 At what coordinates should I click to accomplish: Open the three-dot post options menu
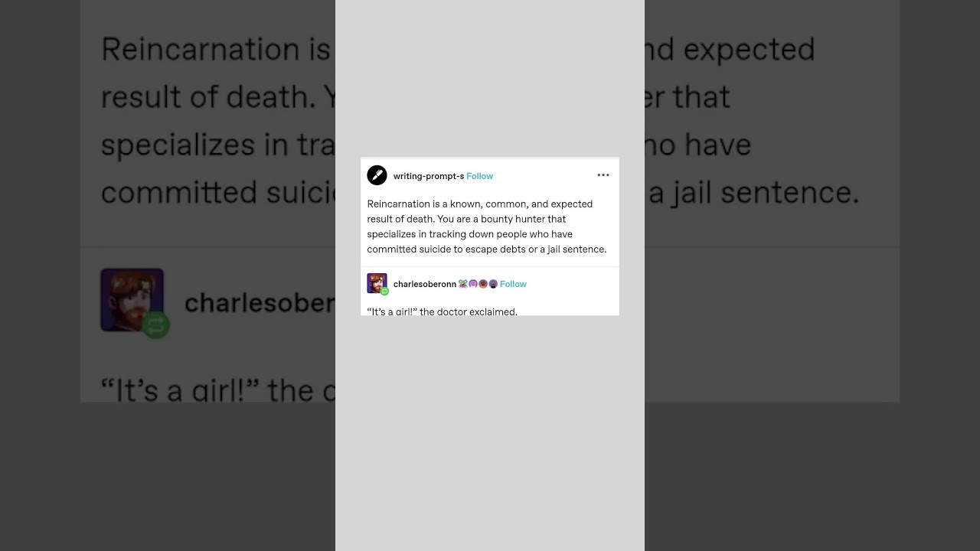coord(603,175)
